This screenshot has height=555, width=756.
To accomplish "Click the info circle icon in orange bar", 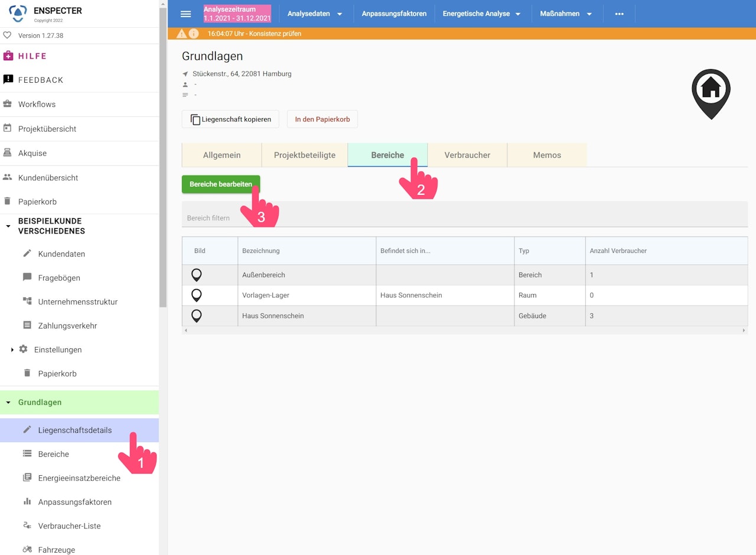I will click(x=193, y=34).
